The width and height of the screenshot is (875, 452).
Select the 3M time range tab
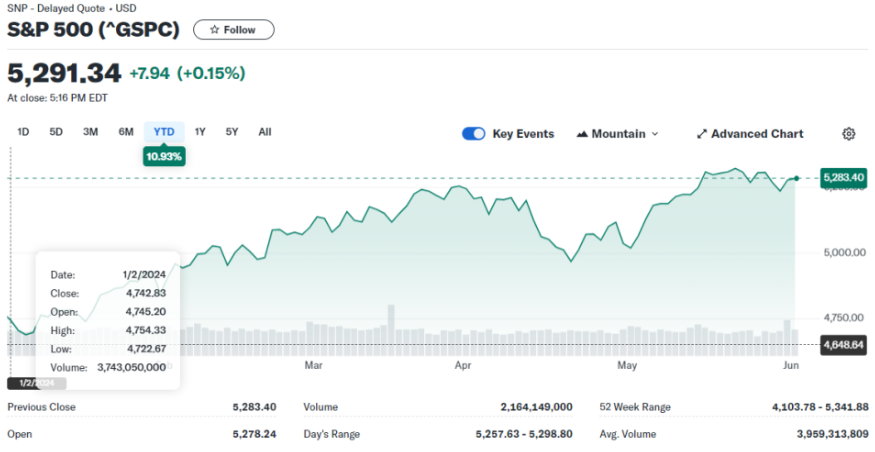tap(90, 132)
